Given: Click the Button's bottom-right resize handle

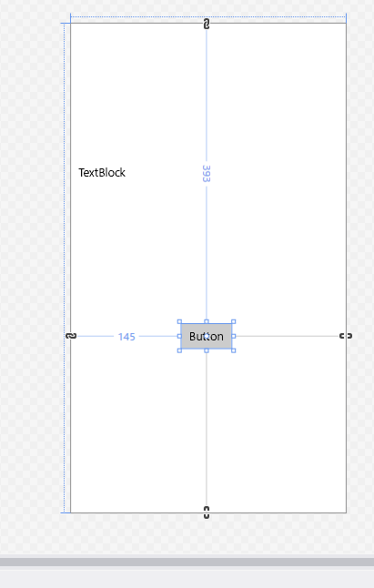Looking at the screenshot, I should point(234,350).
